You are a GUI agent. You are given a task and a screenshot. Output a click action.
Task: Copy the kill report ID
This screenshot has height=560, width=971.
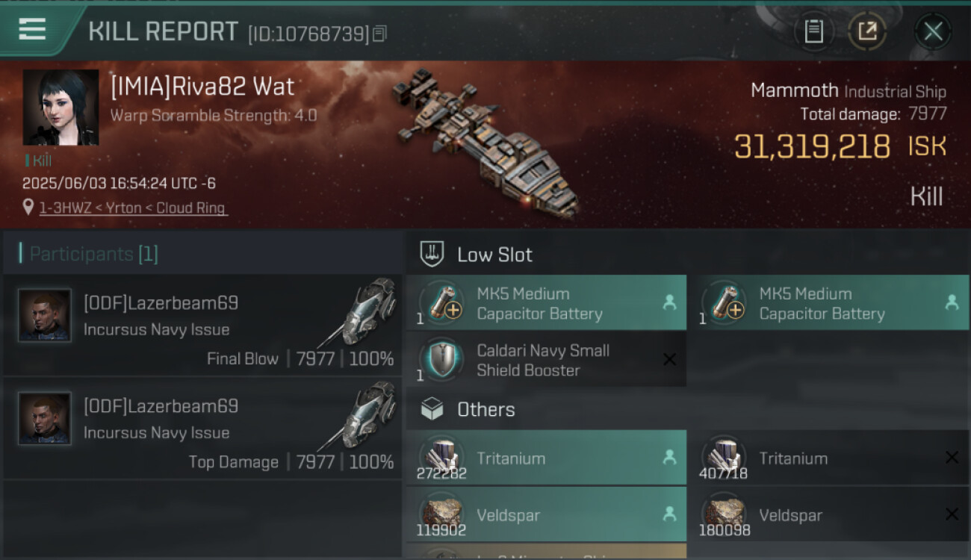point(380,34)
